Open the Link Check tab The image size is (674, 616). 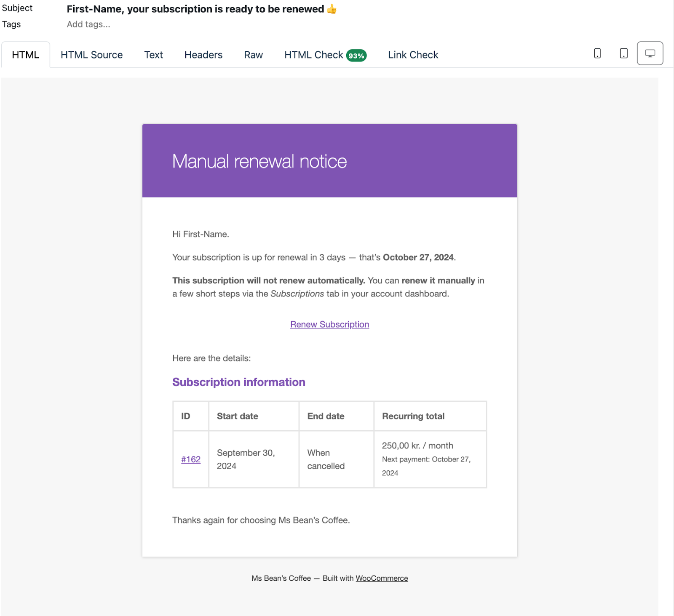click(413, 55)
